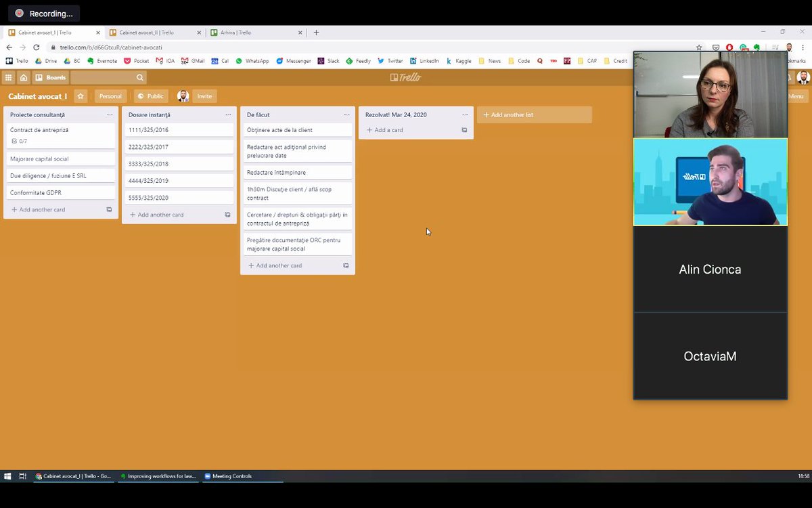
Task: Open the Personal team dropdown
Action: click(110, 96)
